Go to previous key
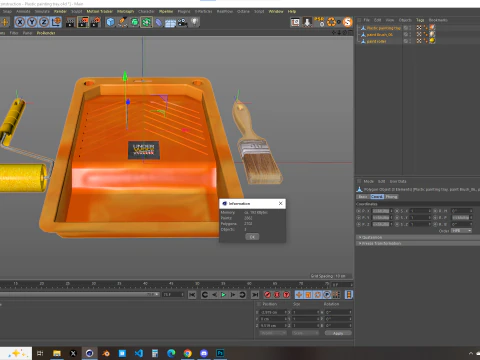 point(205,295)
